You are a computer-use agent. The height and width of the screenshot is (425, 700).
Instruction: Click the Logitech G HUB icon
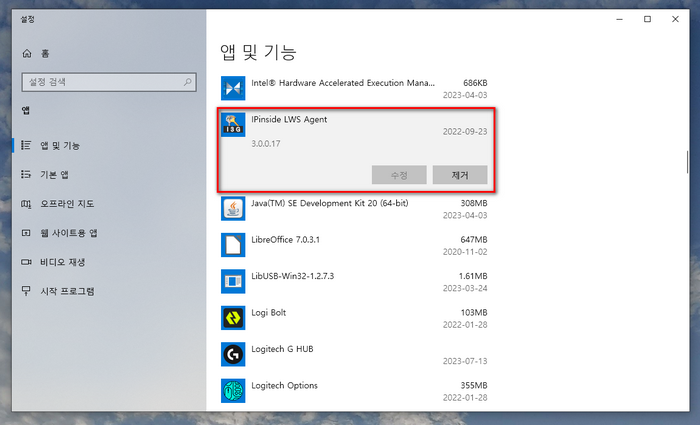[x=233, y=354]
